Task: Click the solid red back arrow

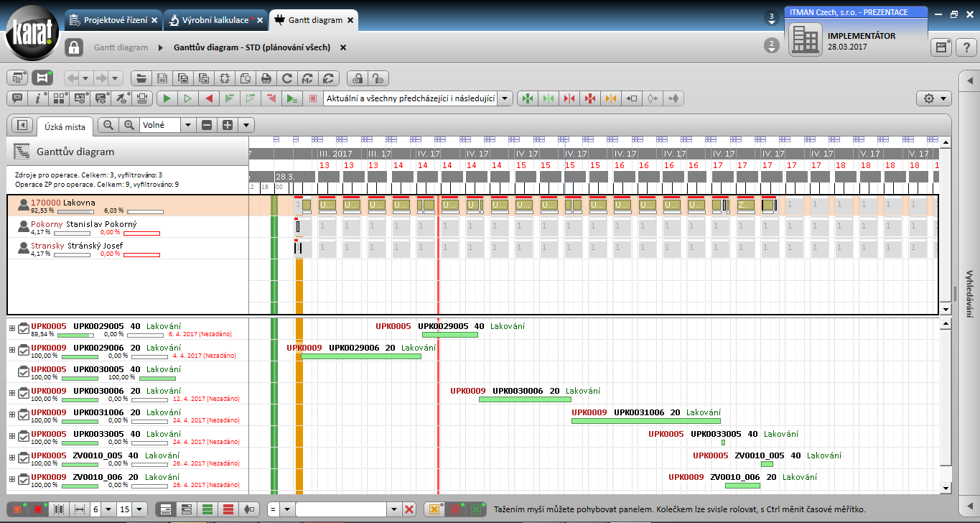Action: click(x=209, y=98)
